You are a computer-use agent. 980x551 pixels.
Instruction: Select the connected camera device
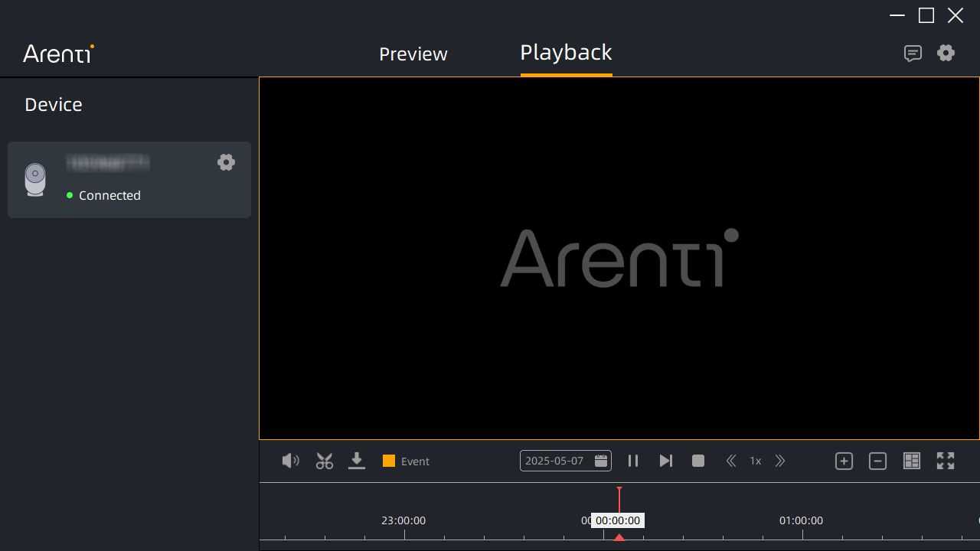[129, 180]
